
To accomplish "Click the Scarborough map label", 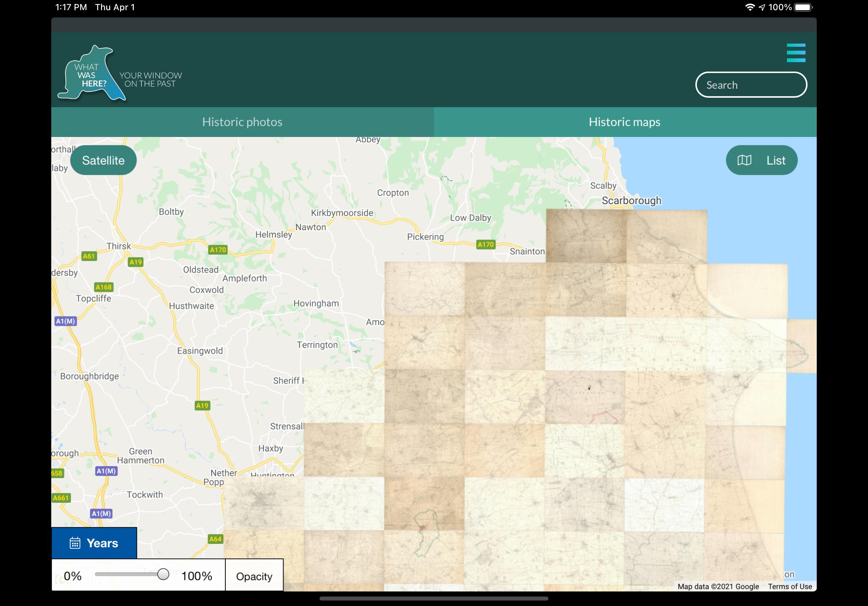I will (631, 201).
